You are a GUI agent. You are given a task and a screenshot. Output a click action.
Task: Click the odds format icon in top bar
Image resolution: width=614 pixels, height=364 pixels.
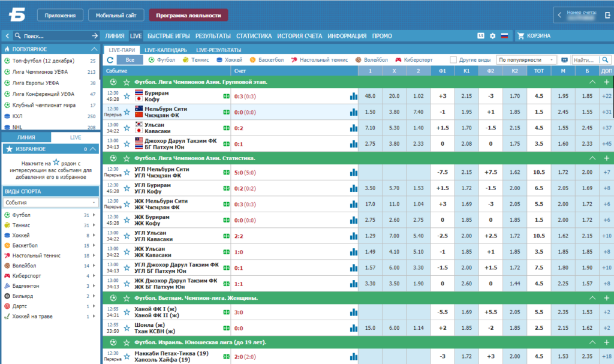click(x=481, y=35)
